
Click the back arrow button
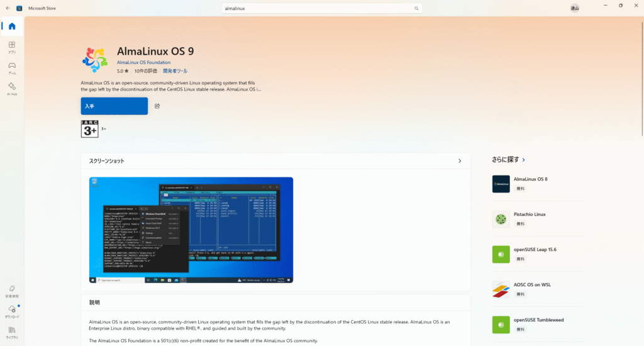click(8, 8)
